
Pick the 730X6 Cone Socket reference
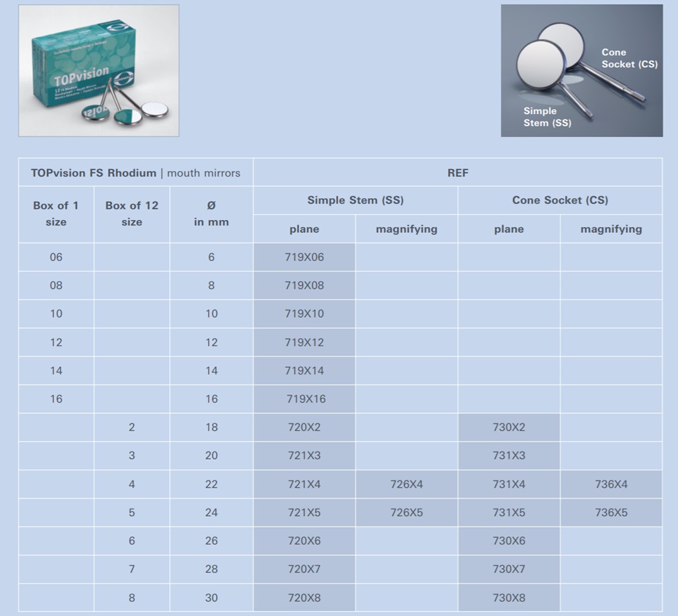pyautogui.click(x=509, y=541)
